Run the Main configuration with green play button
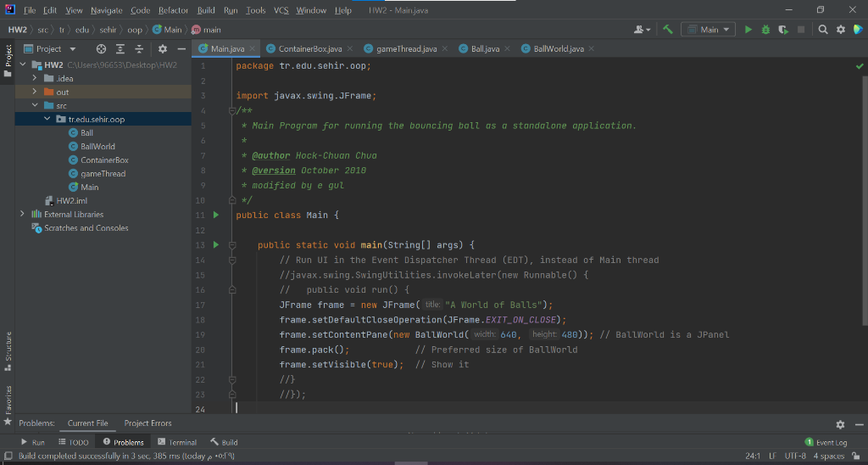Screen dimensions: 868x465 (x=748, y=30)
